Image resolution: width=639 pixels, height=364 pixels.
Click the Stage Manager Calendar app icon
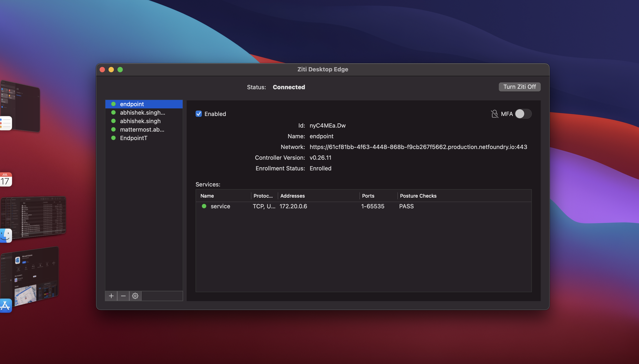click(6, 179)
